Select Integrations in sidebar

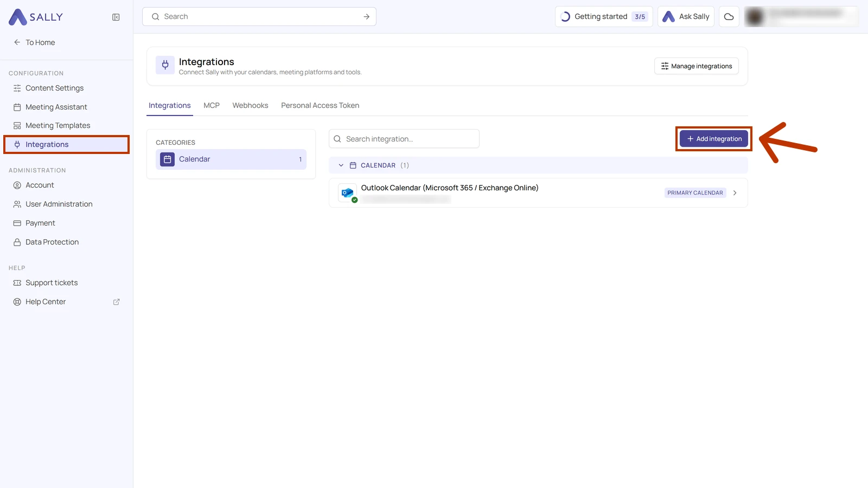tap(66, 144)
